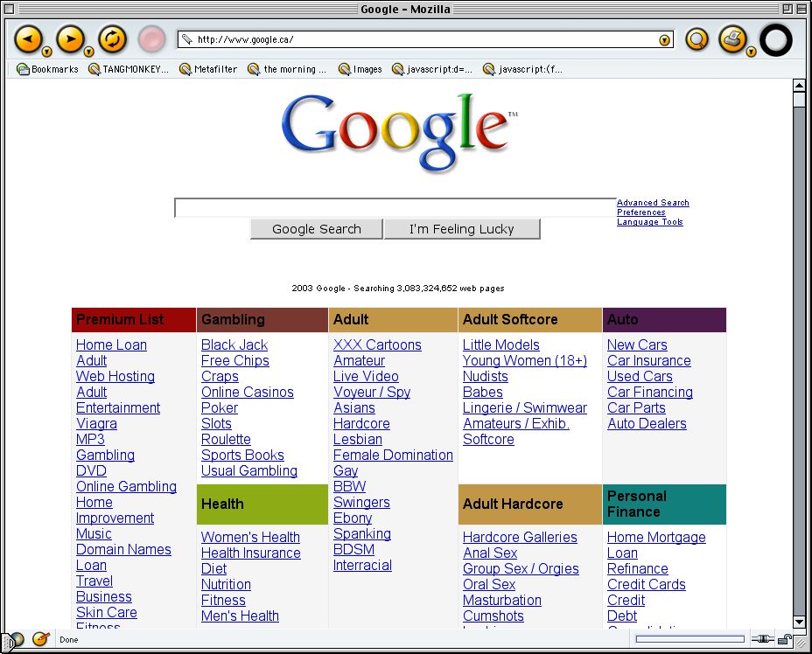The image size is (812, 654).
Task: Focus the Google search text box
Action: 395,207
